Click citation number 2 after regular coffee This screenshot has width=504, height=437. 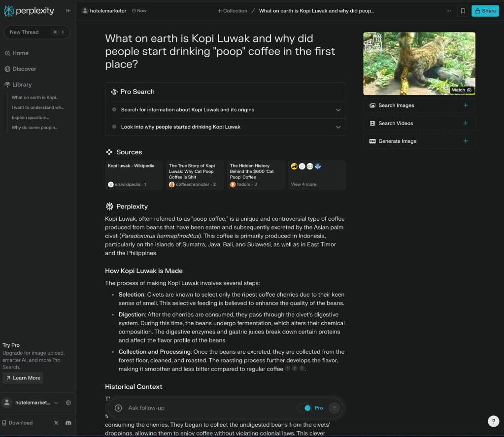pos(295,368)
